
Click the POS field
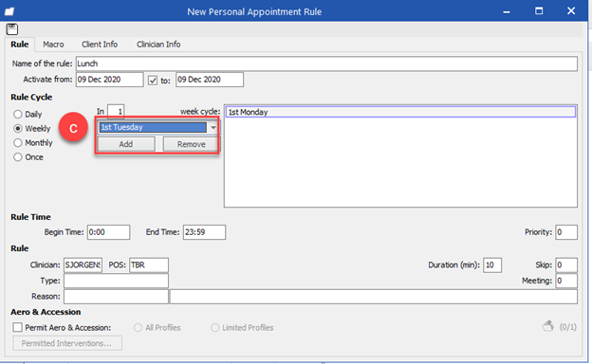(x=149, y=265)
